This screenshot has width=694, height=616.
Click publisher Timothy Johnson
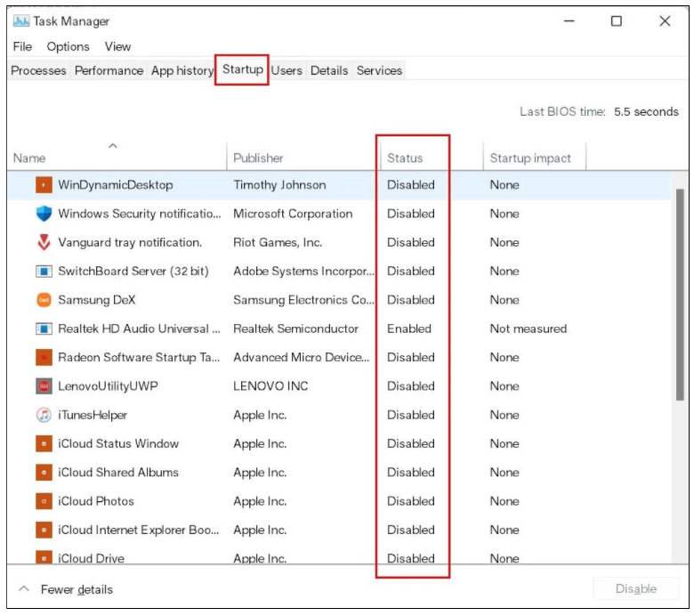coord(279,184)
